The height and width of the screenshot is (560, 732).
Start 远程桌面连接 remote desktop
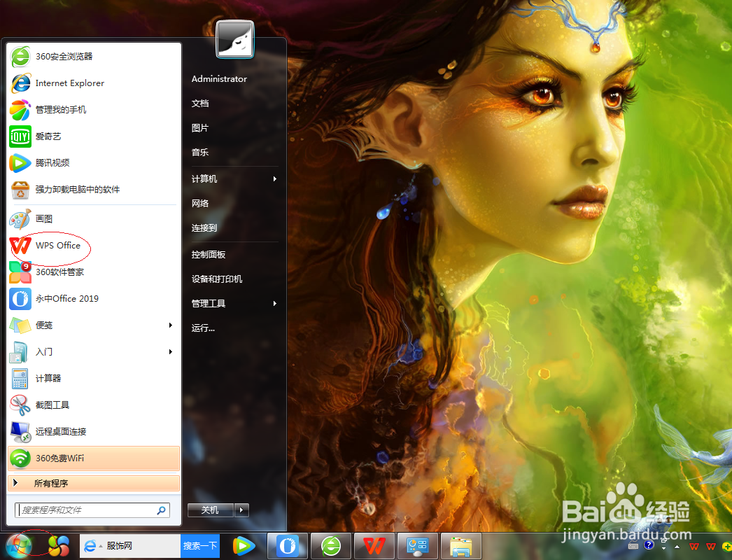tap(94, 432)
